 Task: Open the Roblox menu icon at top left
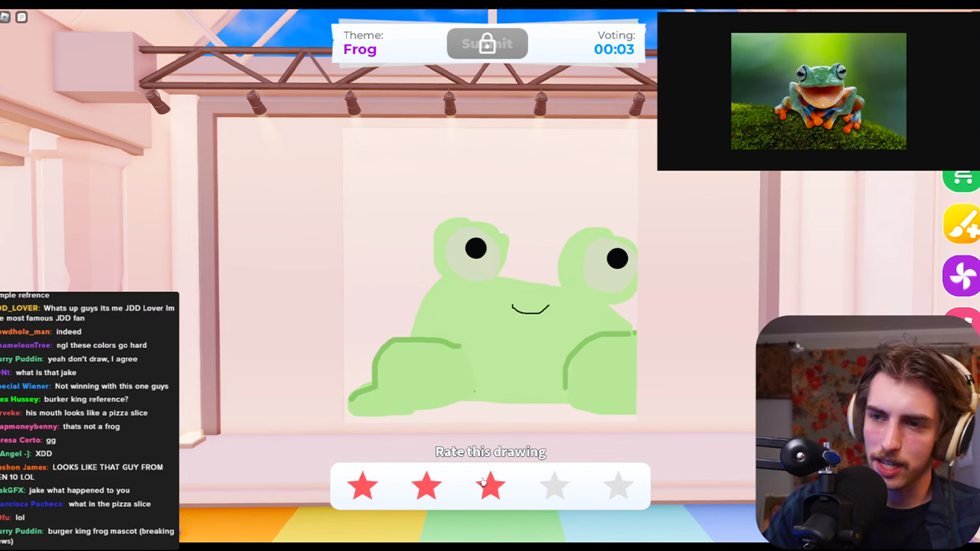(6, 17)
